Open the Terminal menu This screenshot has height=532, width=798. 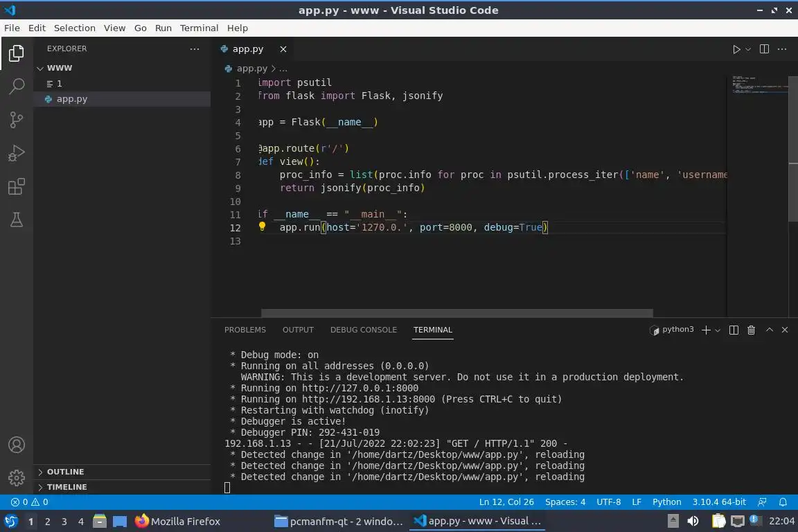pyautogui.click(x=199, y=28)
